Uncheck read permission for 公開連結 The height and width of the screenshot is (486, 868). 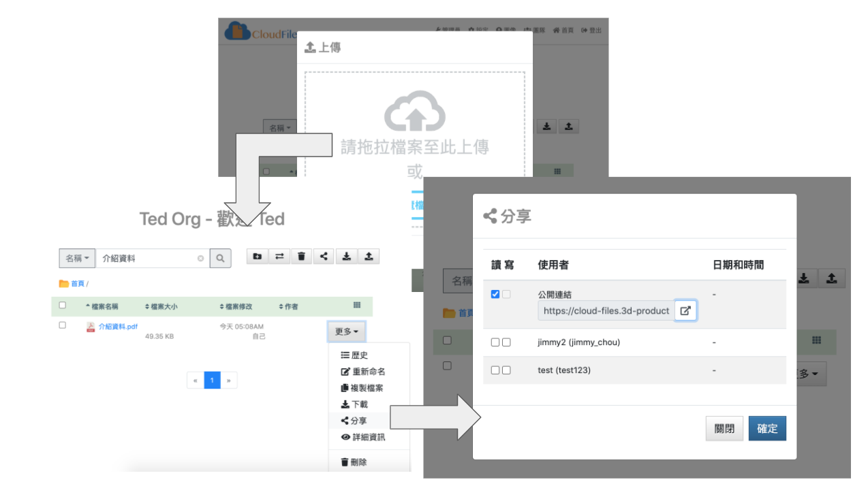[495, 294]
